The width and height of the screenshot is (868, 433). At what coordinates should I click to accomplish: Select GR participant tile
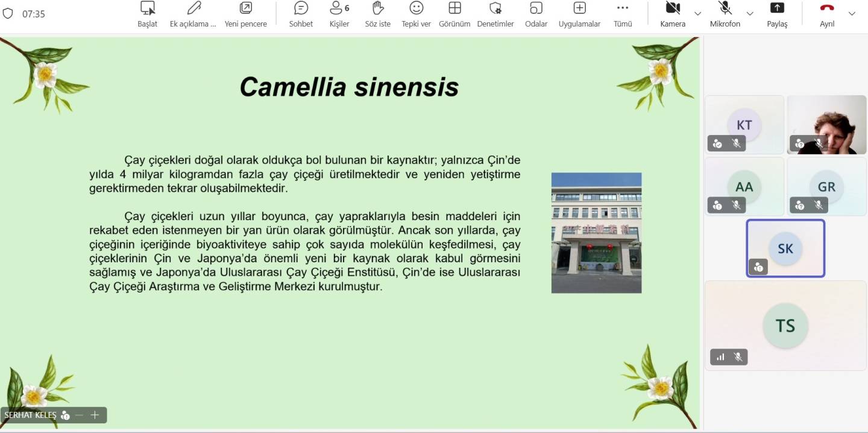click(x=827, y=186)
